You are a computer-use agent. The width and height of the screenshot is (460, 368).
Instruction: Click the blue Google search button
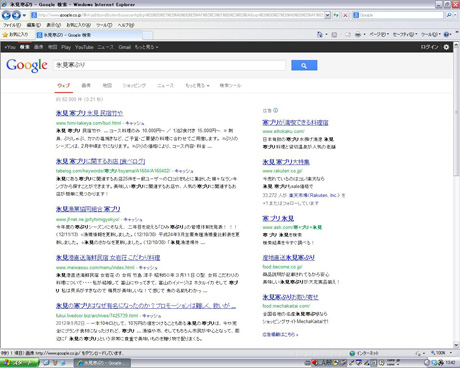[304, 65]
